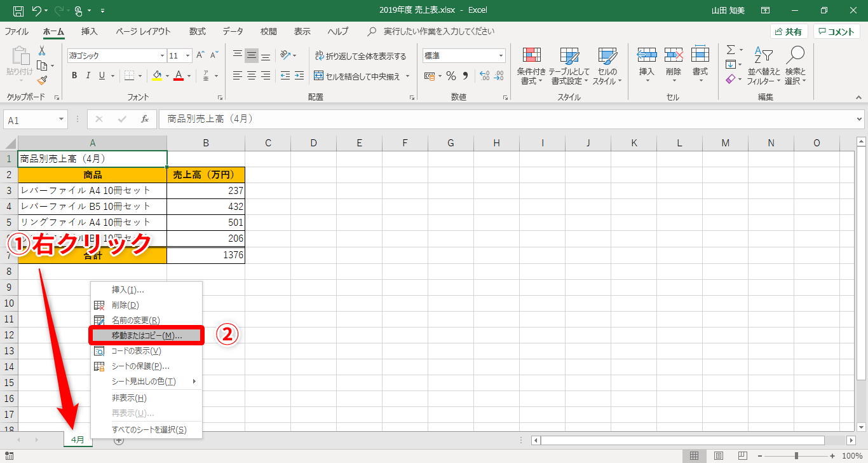This screenshot has height=463, width=868.
Task: Expand the Name Box dropdown
Action: point(61,120)
